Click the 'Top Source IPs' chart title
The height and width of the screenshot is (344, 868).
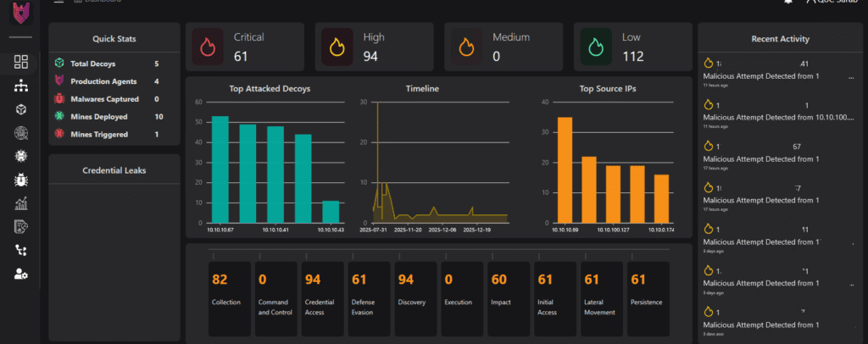(607, 88)
